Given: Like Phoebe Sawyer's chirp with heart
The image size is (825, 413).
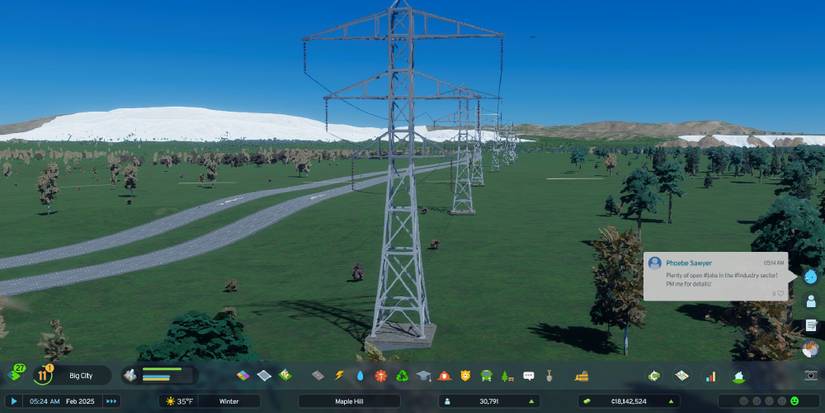Looking at the screenshot, I should coord(779,293).
